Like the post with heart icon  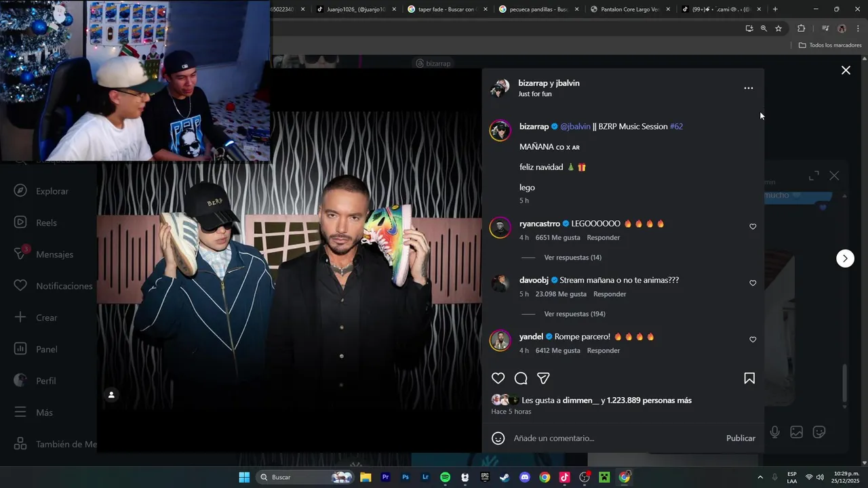click(498, 378)
